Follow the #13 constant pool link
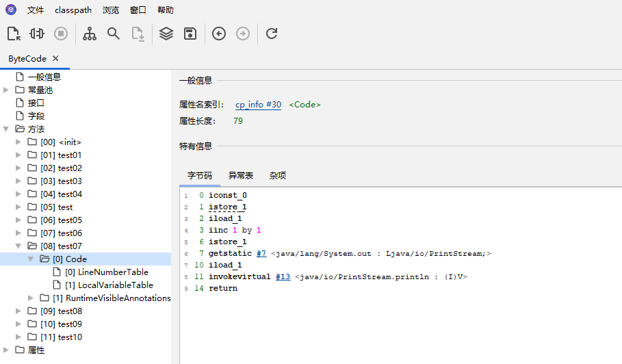The image size is (622, 364). point(283,277)
